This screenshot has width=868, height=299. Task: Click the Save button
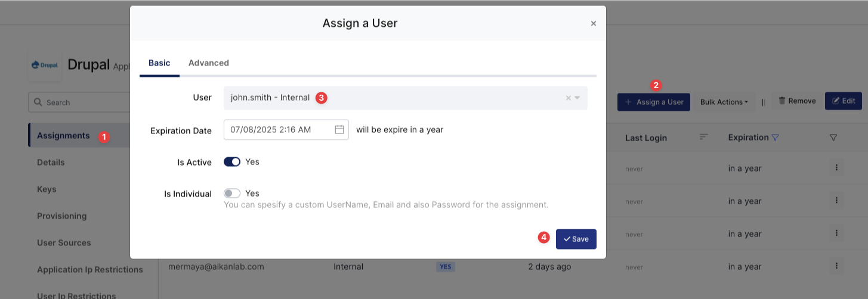point(576,239)
